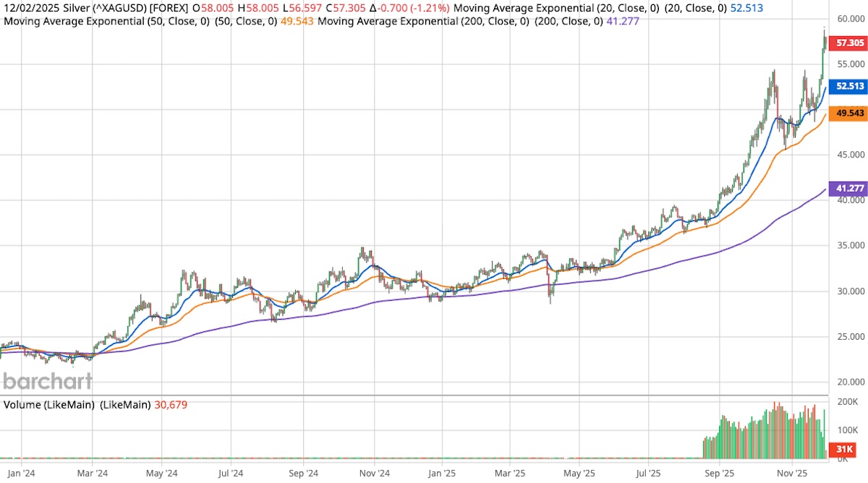Viewport: 868px width, 483px height.
Task: Click the barchart watermark logo
Action: (x=47, y=381)
